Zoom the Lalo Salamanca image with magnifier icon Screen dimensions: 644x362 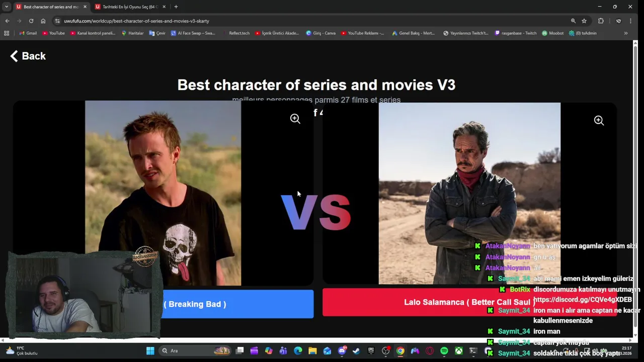click(x=599, y=120)
